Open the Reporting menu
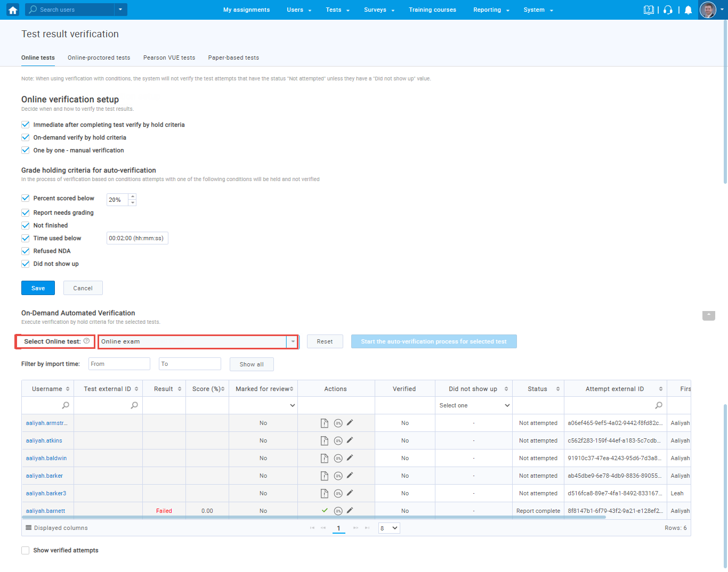Viewport: 728px width, 572px height. coord(491,10)
